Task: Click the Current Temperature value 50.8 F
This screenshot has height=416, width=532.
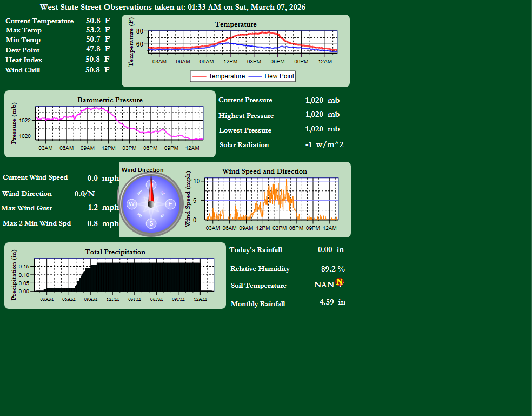Action: (x=98, y=21)
